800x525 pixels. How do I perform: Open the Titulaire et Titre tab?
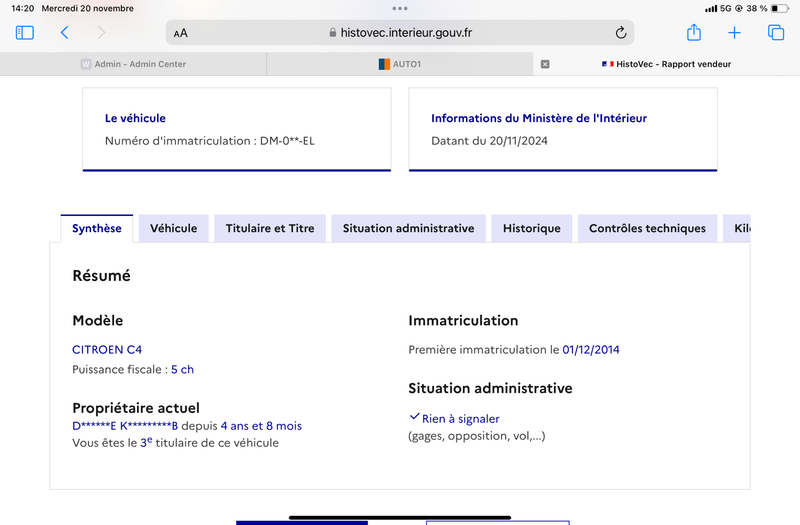[270, 229]
